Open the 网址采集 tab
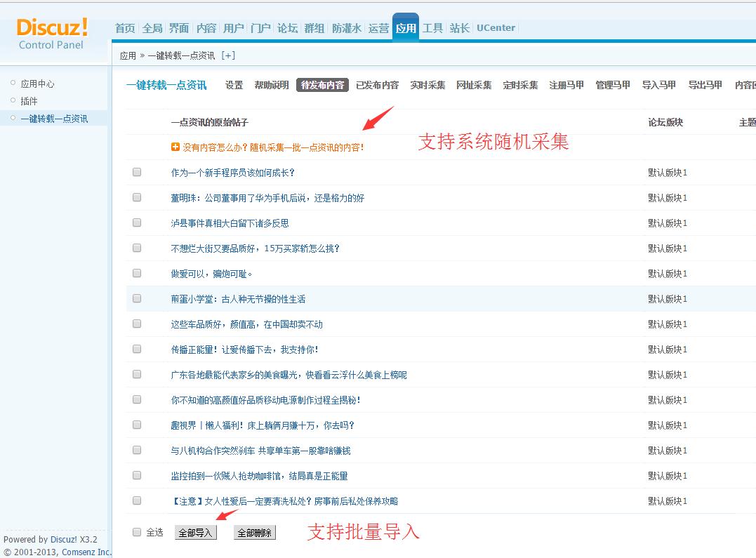Image resolution: width=756 pixels, height=558 pixels. [x=474, y=85]
